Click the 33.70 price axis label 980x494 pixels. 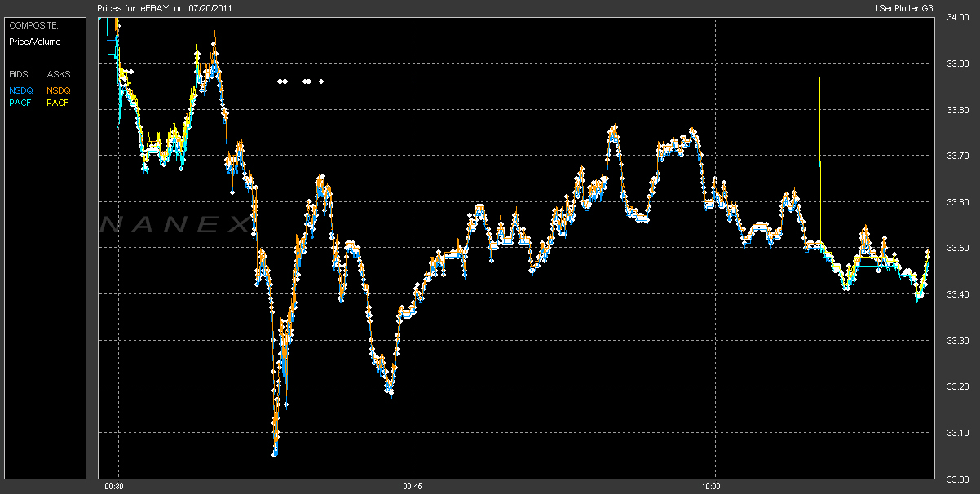pyautogui.click(x=958, y=156)
